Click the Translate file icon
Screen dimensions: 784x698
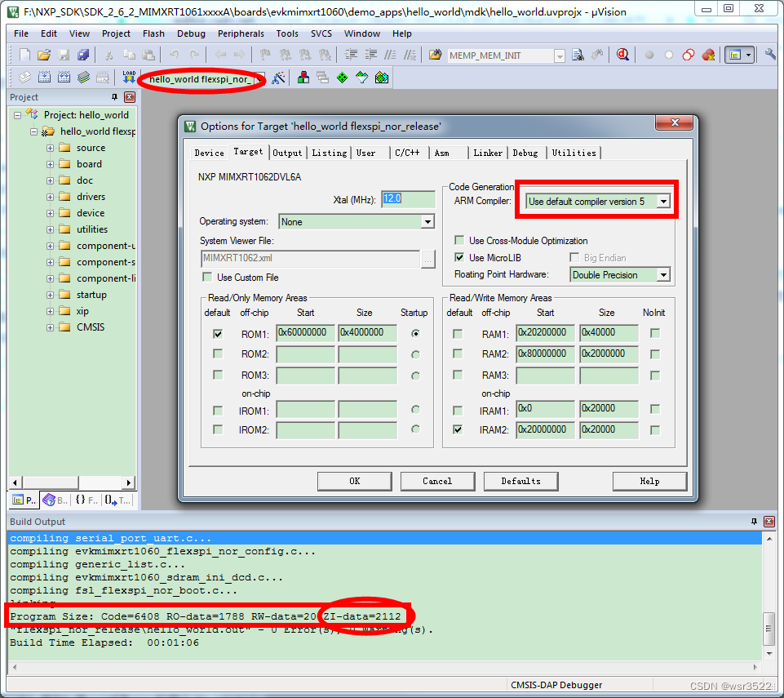click(24, 78)
